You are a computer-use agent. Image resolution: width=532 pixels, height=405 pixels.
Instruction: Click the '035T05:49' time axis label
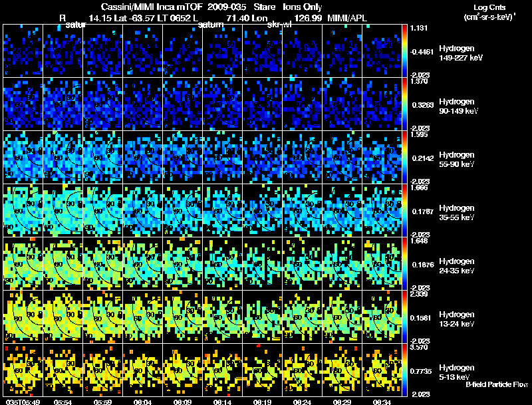coord(23,402)
